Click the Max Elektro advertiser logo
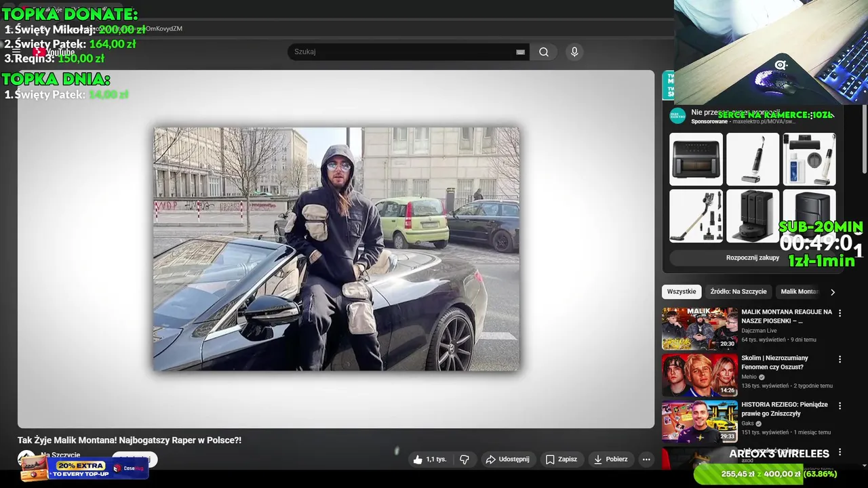 pyautogui.click(x=677, y=116)
